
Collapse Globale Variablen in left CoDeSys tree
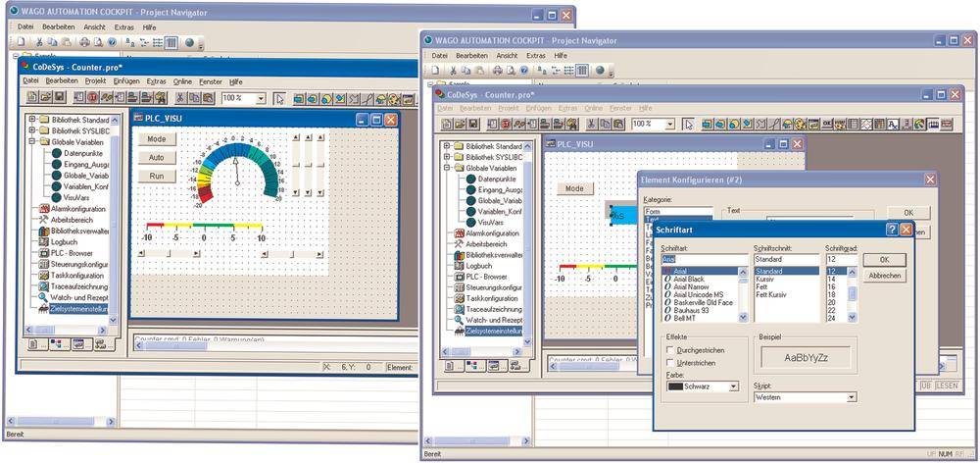[x=32, y=141]
